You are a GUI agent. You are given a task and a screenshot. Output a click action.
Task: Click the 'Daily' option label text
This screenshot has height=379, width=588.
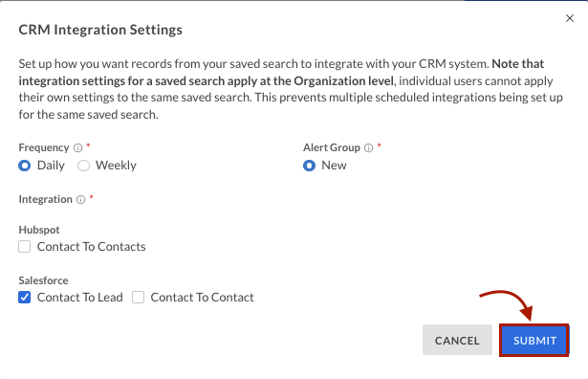coord(51,166)
